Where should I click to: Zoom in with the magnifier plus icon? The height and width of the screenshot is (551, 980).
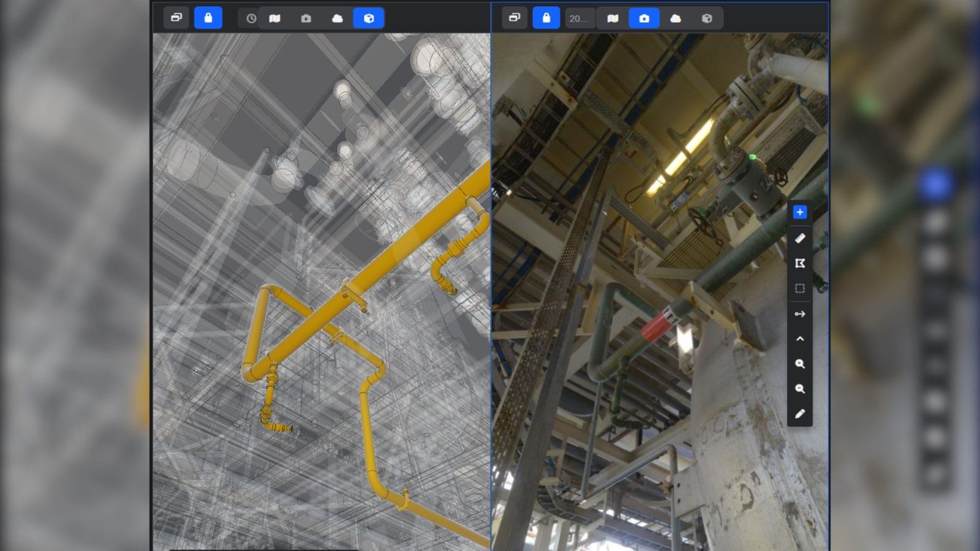[800, 364]
